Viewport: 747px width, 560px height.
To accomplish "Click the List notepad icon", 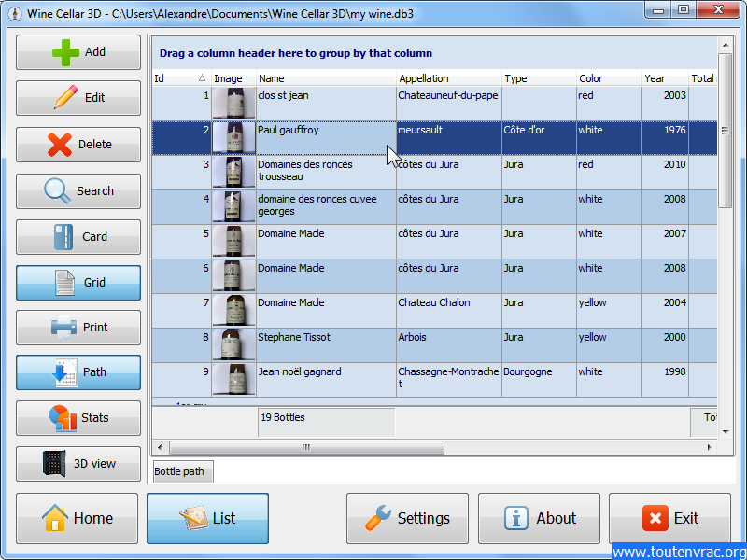I will pyautogui.click(x=194, y=518).
